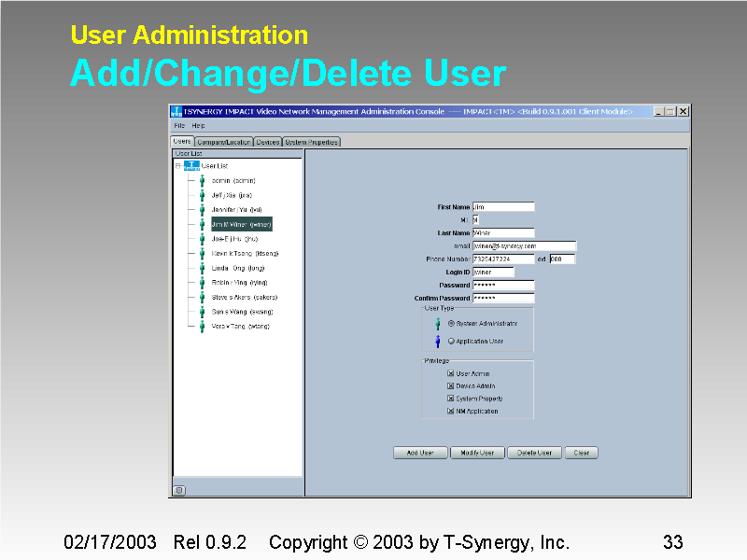Click the green System Administrator person icon

437,323
